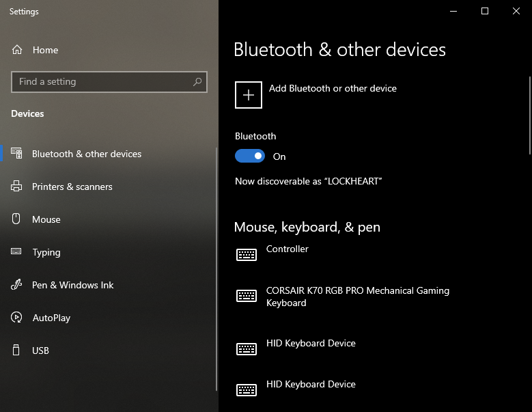Image resolution: width=532 pixels, height=412 pixels.
Task: Click the Home house icon
Action: click(17, 50)
